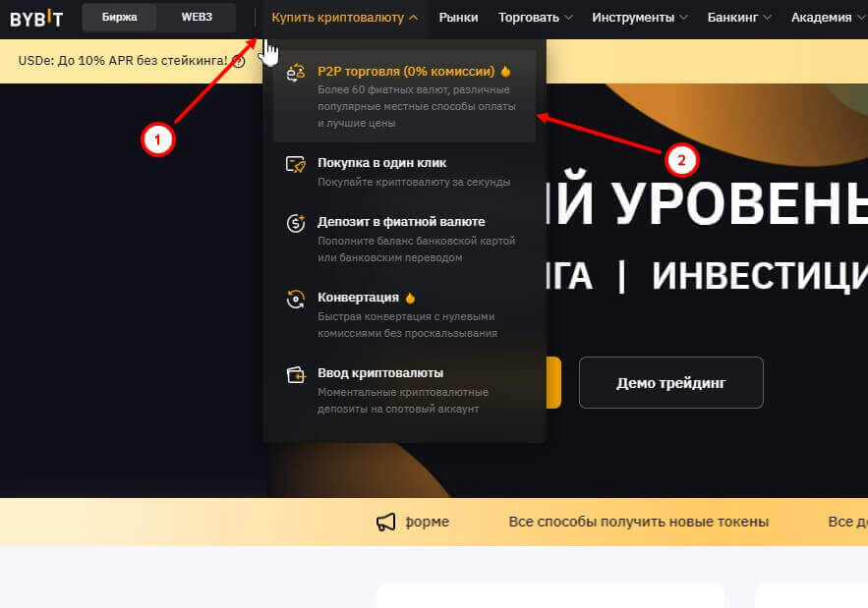This screenshot has height=608, width=868.
Task: Switch to Биржа mode
Action: point(119,18)
